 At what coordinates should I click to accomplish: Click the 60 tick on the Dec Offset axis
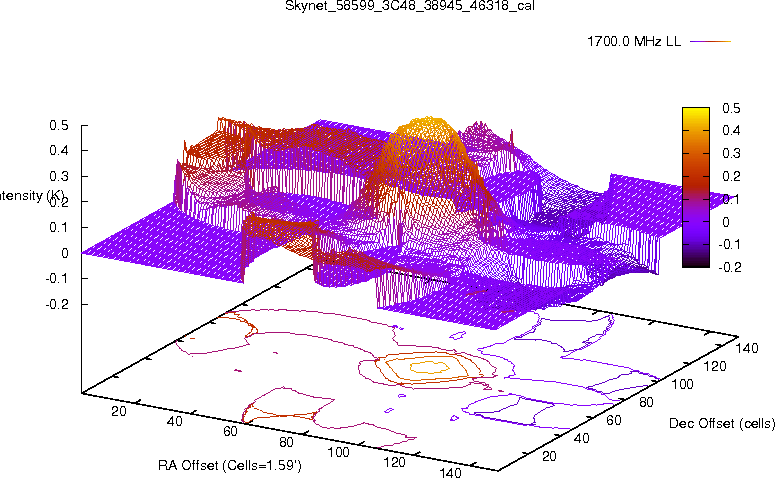(x=614, y=421)
